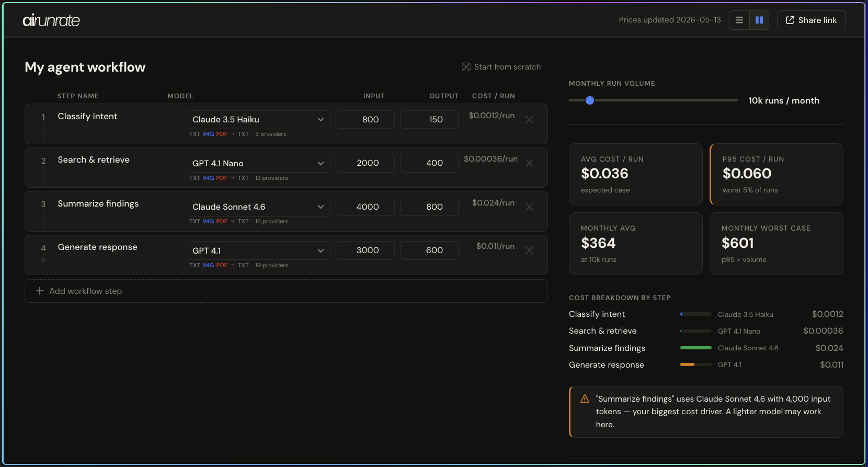
Task: Click the P95 COST / RUN card
Action: (x=776, y=174)
